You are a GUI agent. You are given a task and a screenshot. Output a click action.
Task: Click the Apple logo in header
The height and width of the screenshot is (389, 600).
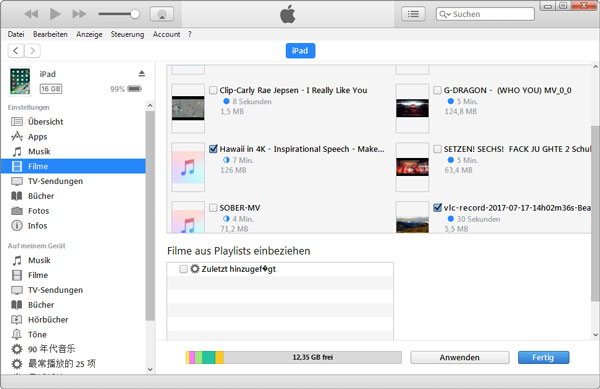(x=288, y=14)
